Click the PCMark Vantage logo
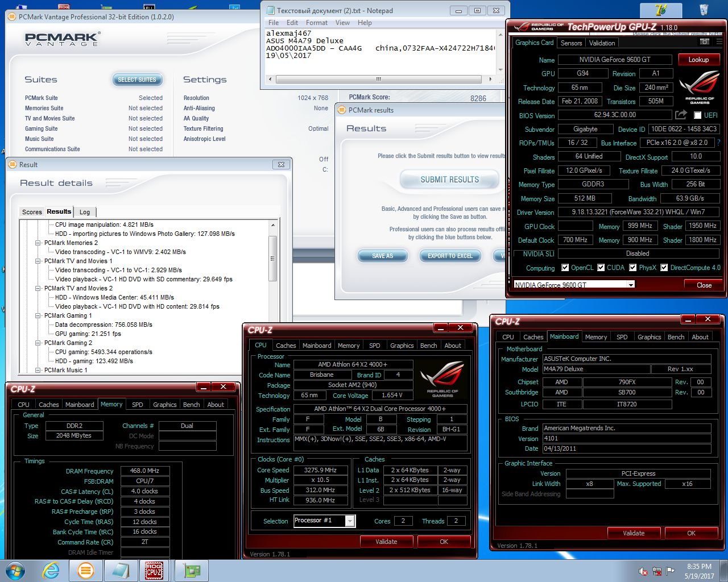This screenshot has height=582, width=728. (63, 39)
